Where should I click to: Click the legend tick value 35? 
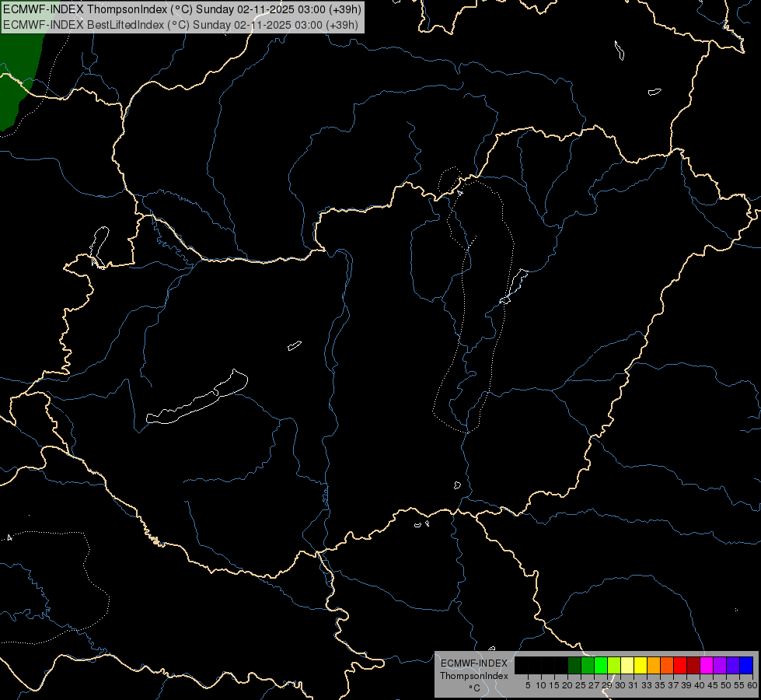660,685
